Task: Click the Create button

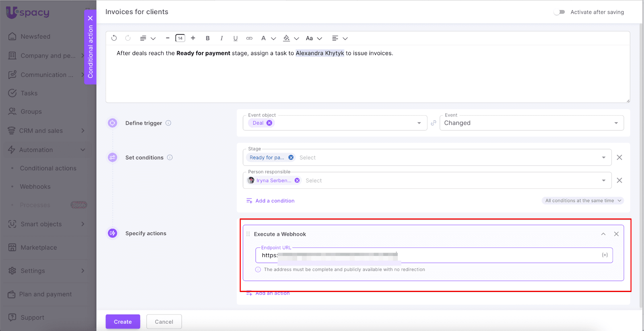Action: pos(123,322)
